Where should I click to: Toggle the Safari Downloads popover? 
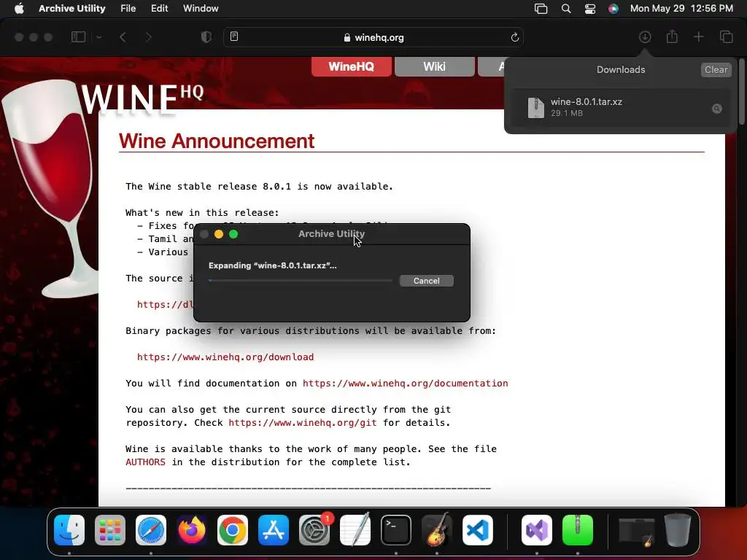[x=645, y=36]
